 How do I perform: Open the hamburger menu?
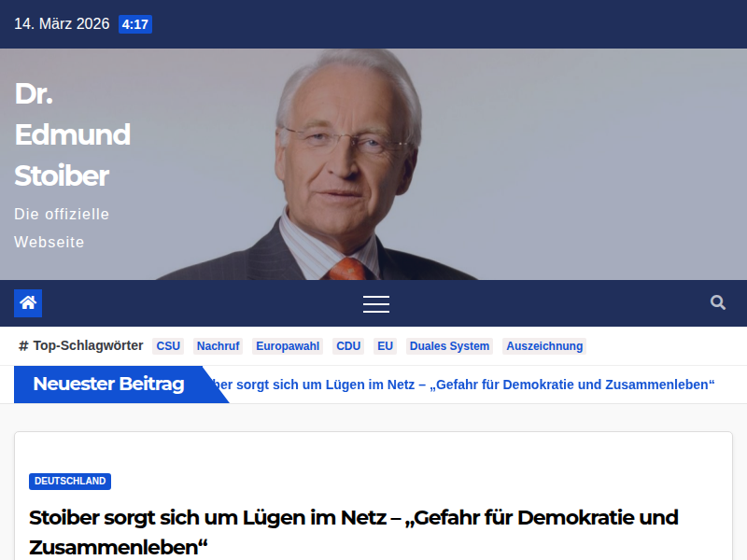[x=376, y=303]
